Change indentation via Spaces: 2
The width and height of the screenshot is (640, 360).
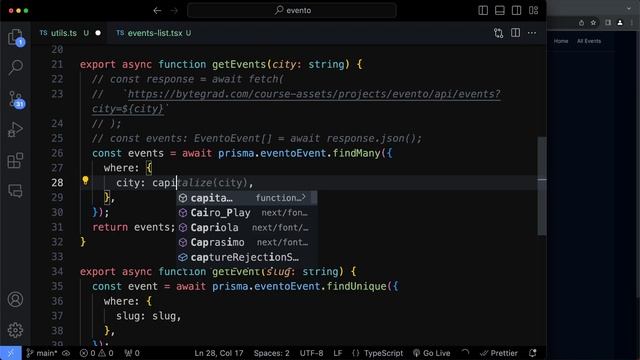(271, 353)
